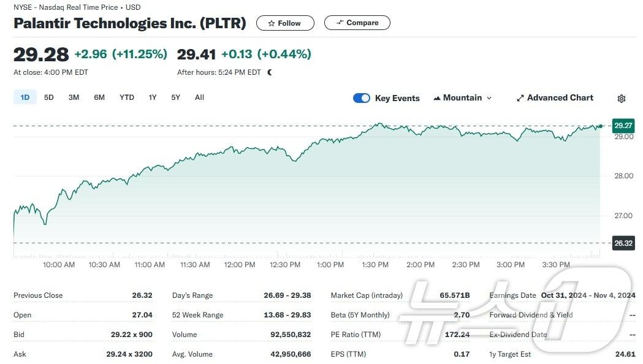643x364 pixels.
Task: Switch chart to YTD range
Action: 127,97
